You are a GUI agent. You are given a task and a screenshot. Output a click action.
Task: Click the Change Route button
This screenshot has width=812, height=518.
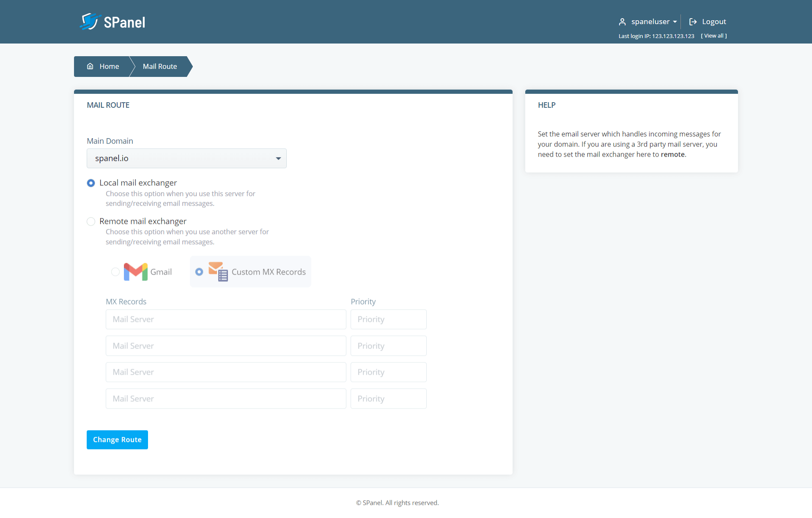[117, 439]
